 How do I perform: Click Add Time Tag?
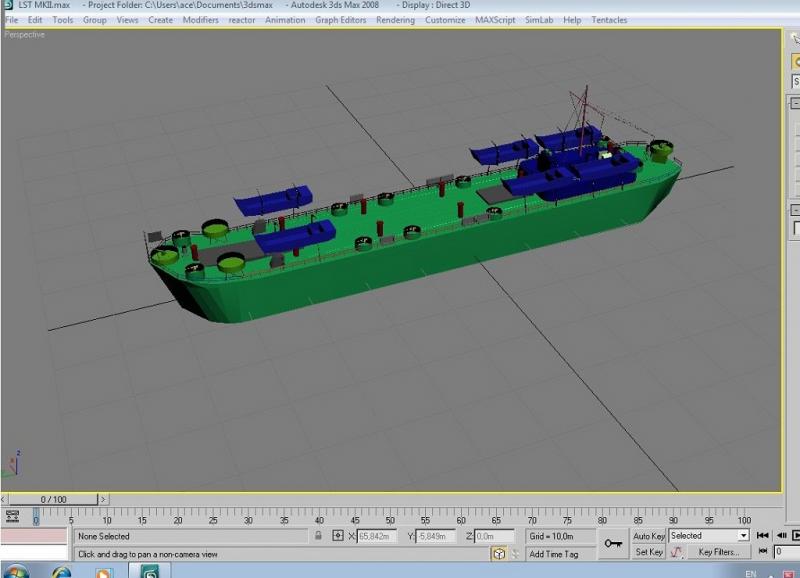point(554,554)
